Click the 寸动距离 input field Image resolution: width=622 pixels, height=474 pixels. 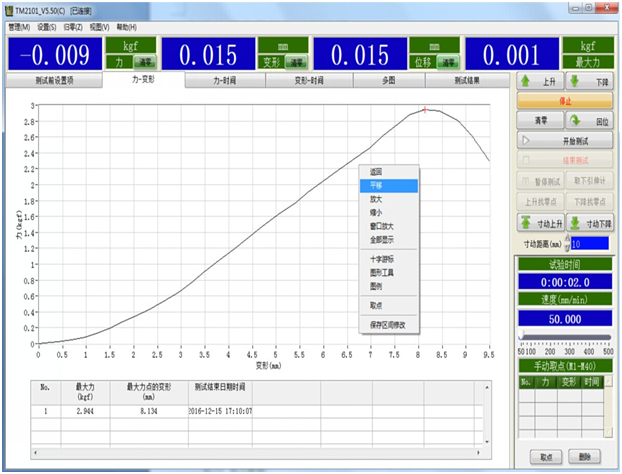(x=590, y=243)
